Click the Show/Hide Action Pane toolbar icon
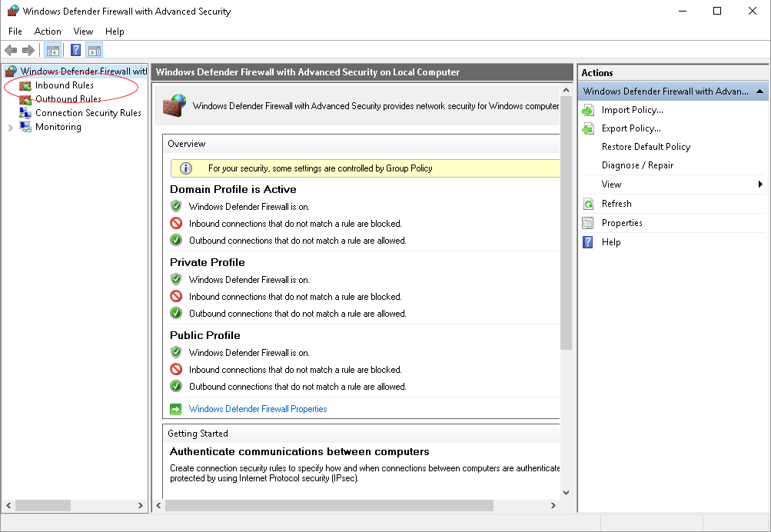 click(x=94, y=49)
